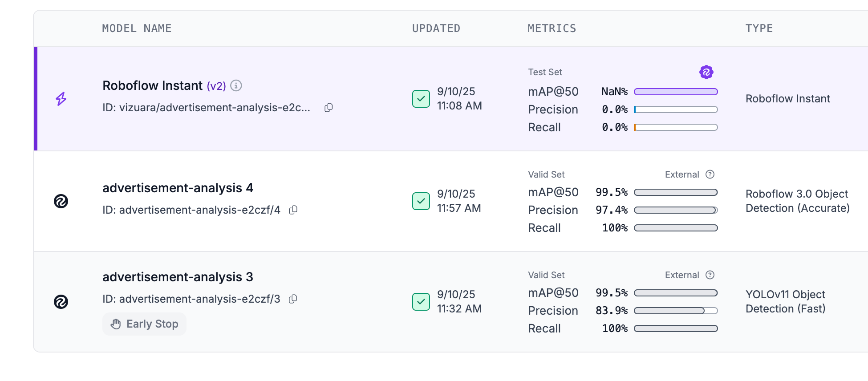Image resolution: width=868 pixels, height=381 pixels.
Task: Click the lightning bolt icon for Roboflow Instant
Action: tap(61, 99)
